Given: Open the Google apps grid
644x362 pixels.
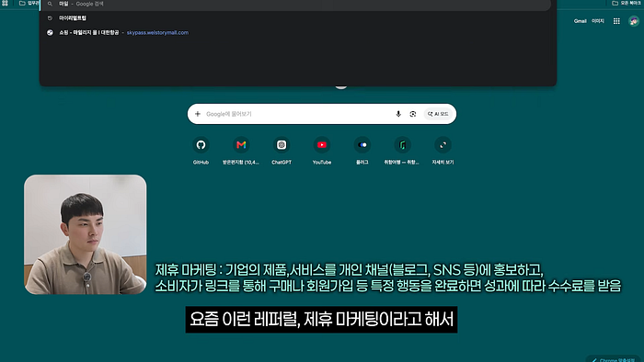Looking at the screenshot, I should (x=616, y=21).
